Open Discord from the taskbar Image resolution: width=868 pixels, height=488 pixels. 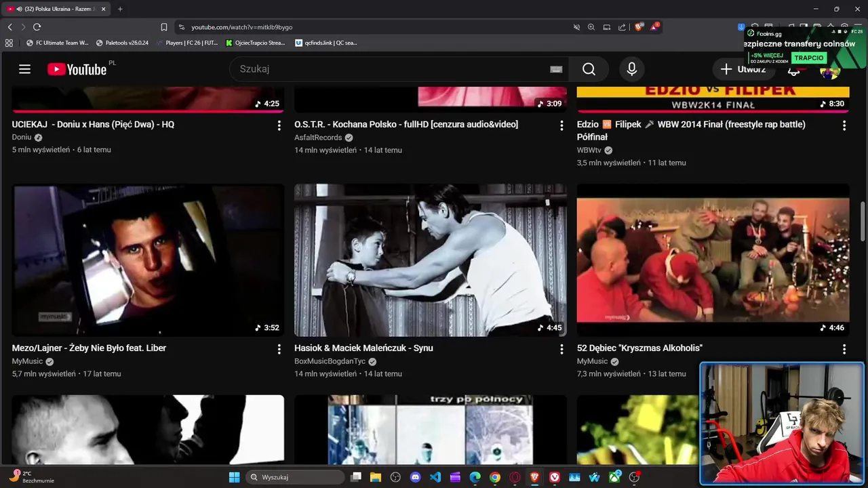click(416, 477)
